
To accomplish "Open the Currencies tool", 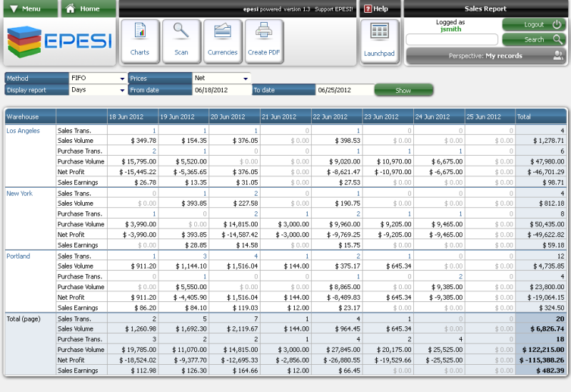I will [223, 41].
